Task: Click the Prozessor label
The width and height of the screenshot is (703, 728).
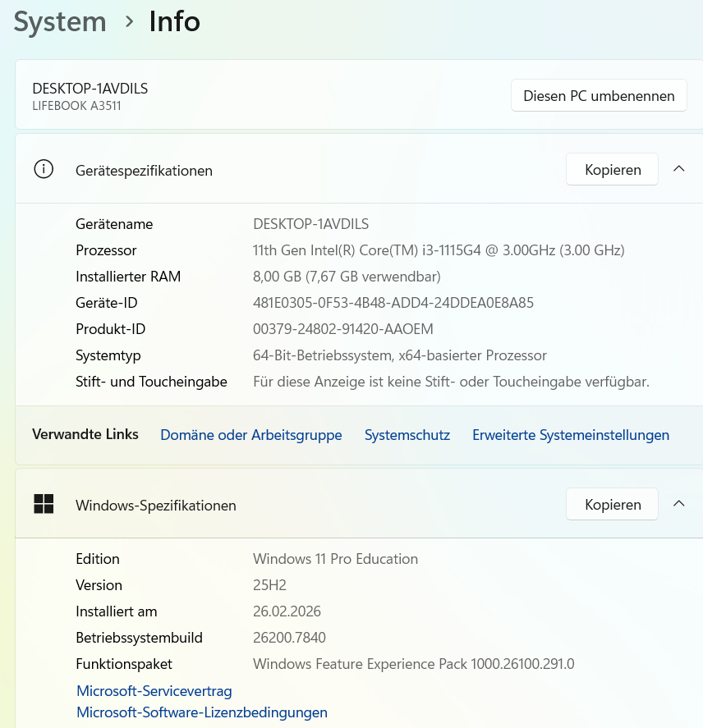Action: point(106,250)
